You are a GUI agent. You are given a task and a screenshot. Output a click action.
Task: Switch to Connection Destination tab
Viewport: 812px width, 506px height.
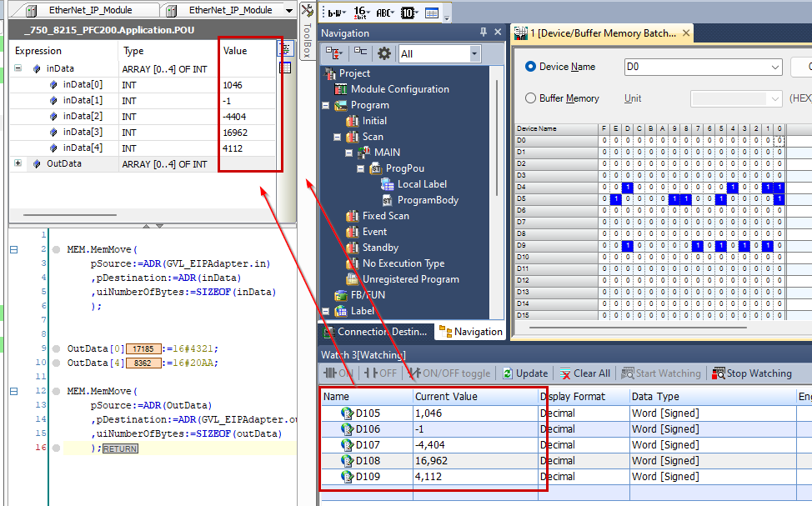point(375,332)
